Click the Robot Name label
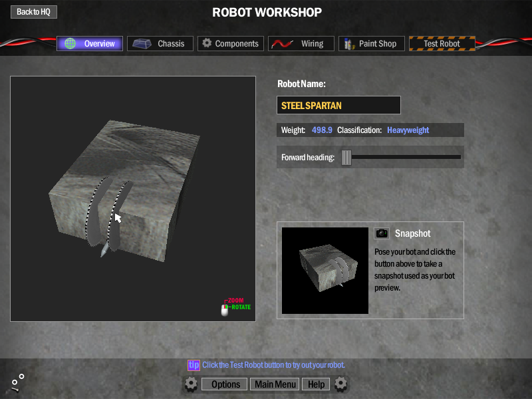Screen dimensions: 532x399 301,84
